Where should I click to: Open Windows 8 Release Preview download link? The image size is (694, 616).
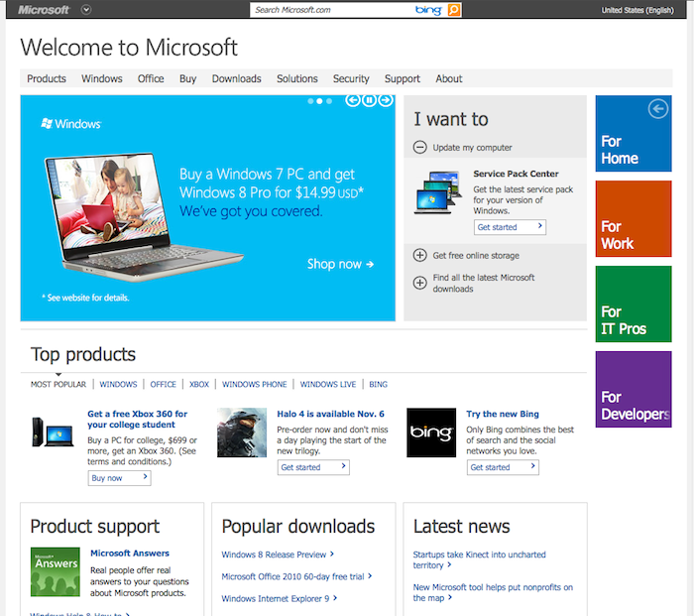pos(278,554)
